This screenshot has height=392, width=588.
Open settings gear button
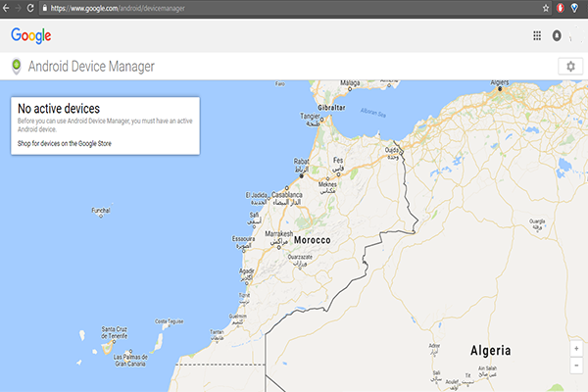pyautogui.click(x=570, y=67)
